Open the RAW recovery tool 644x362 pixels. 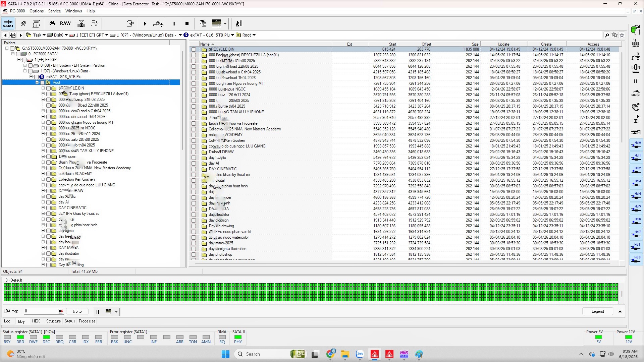pyautogui.click(x=65, y=23)
